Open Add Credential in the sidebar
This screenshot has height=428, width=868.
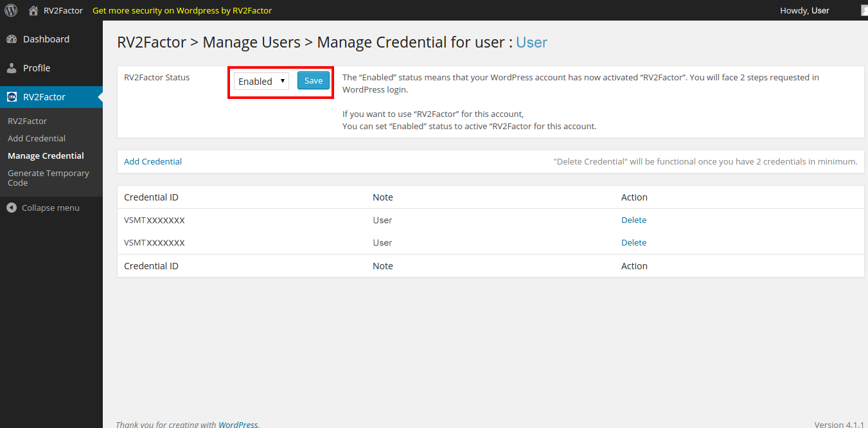[x=37, y=138]
